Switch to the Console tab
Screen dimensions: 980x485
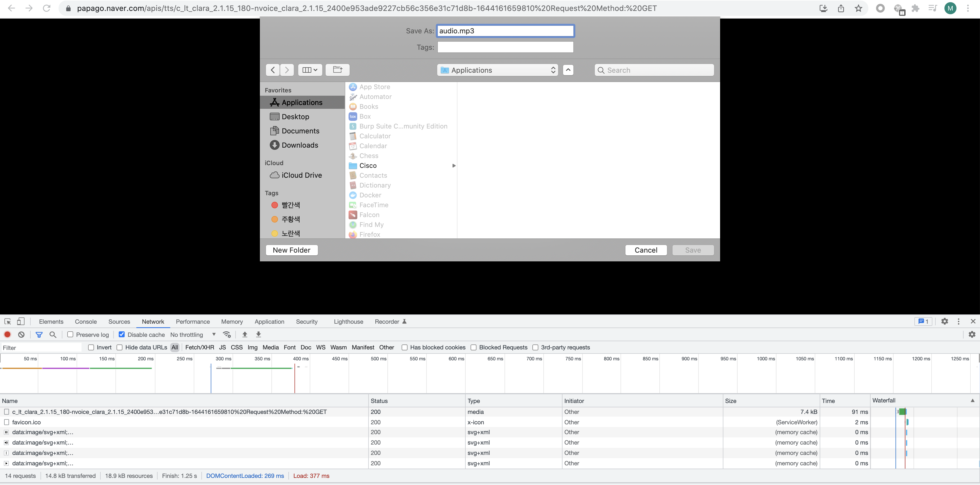click(x=86, y=322)
